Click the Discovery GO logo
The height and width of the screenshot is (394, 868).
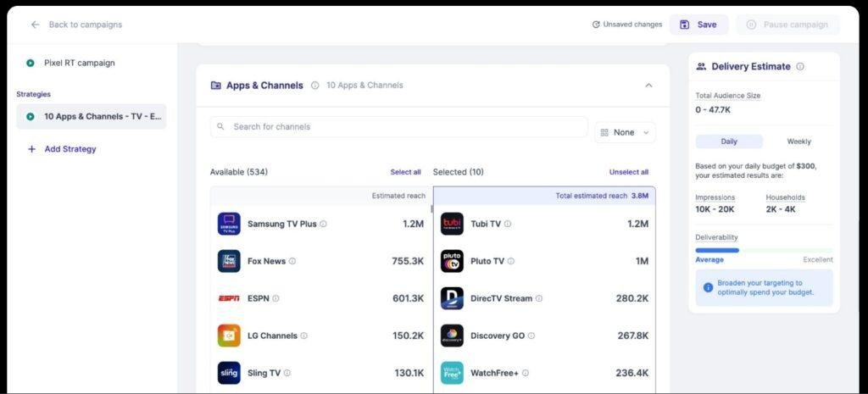click(453, 336)
